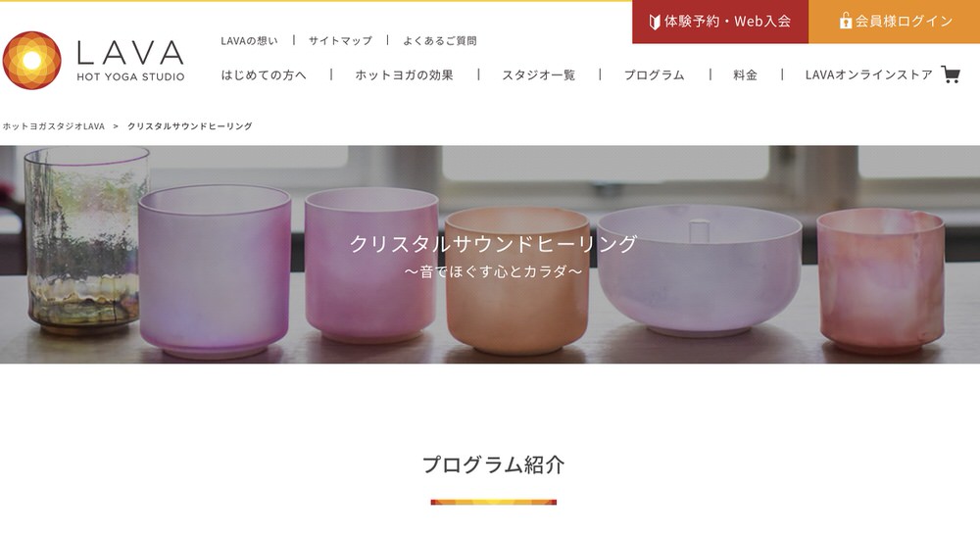Click the プログラム紹介 section heading
Image resolution: width=980 pixels, height=537 pixels.
(494, 464)
